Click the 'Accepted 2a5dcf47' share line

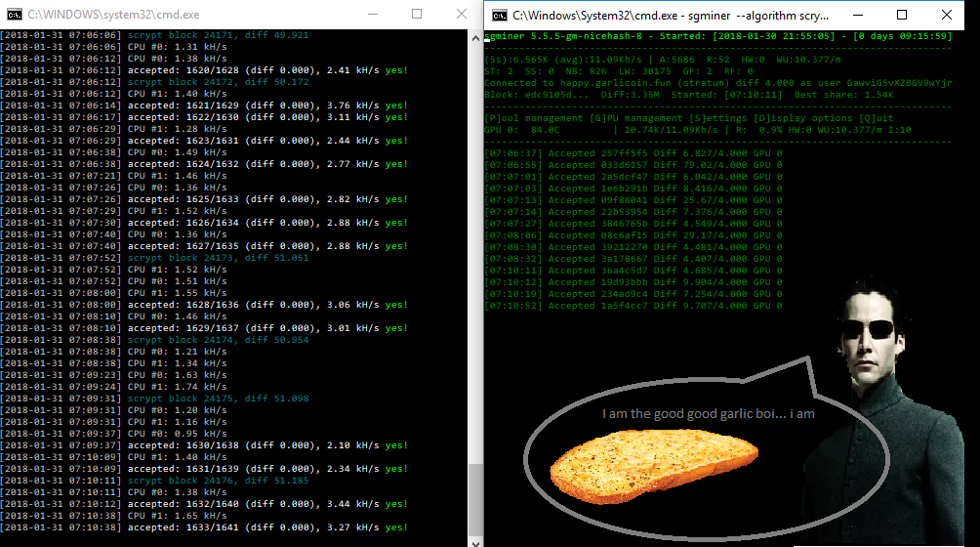[633, 177]
